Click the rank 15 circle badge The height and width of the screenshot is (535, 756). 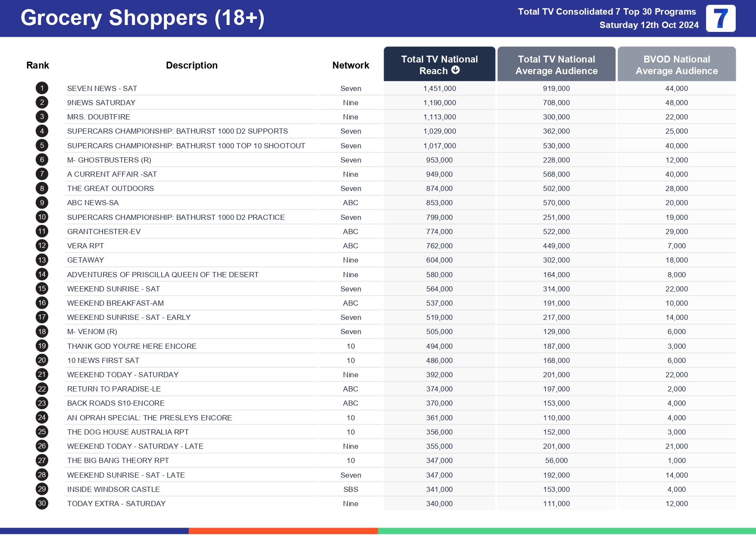coord(42,289)
